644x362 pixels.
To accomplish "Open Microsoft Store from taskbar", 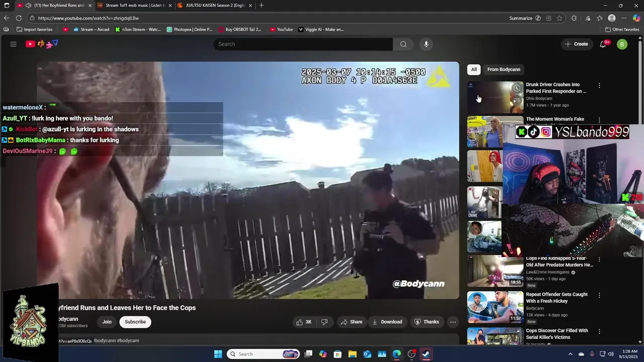I will point(338,354).
